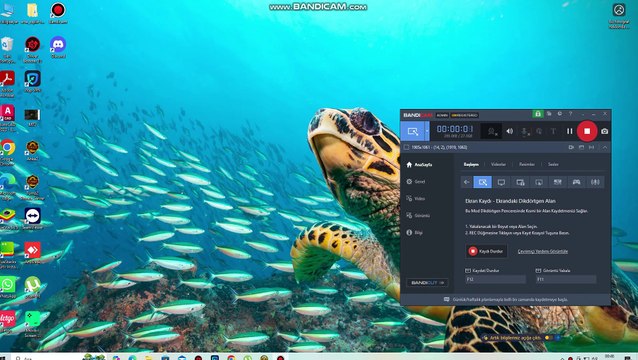This screenshot has width=638, height=360.
Task: Open the BlueStacks desktop shortcut
Action: tap(7, 219)
